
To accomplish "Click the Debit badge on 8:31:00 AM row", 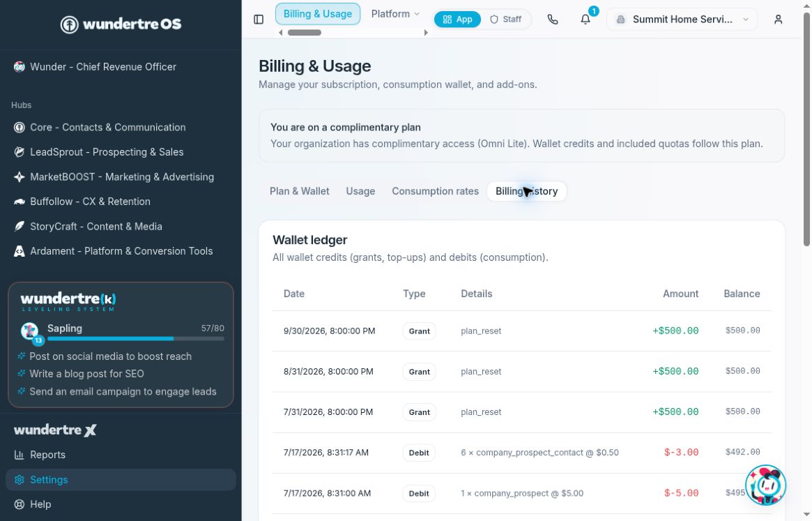I will [x=418, y=494].
